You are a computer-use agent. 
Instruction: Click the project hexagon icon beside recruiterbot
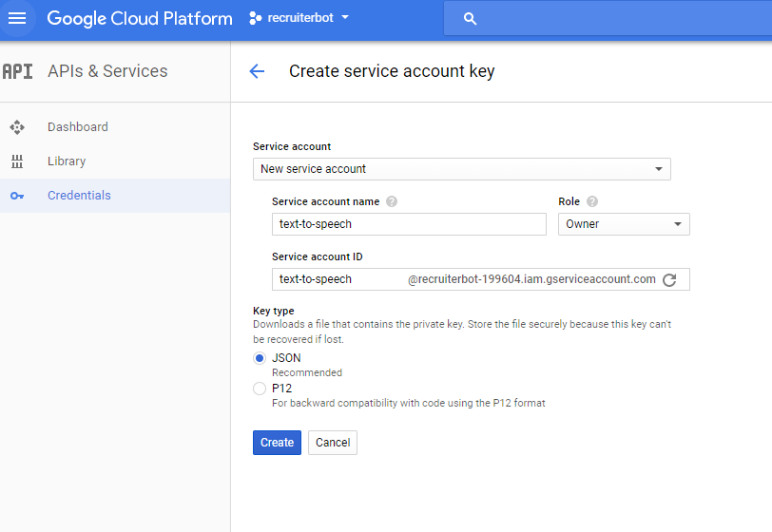click(255, 18)
